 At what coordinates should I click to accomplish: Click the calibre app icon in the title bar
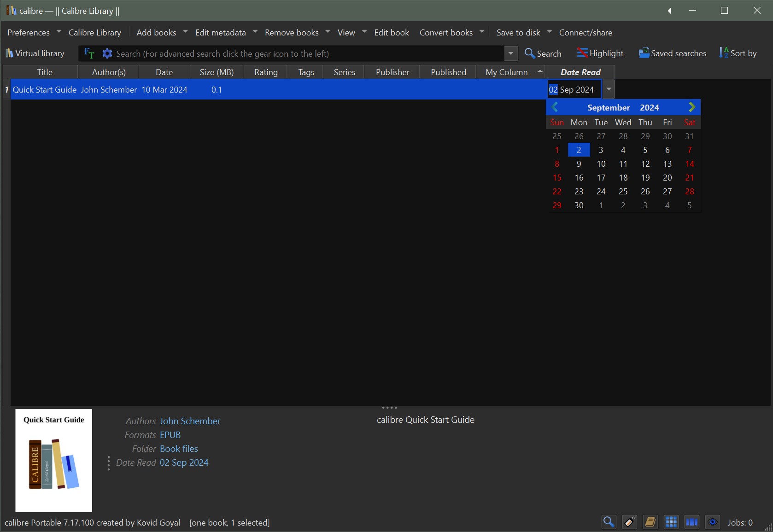coord(11,10)
